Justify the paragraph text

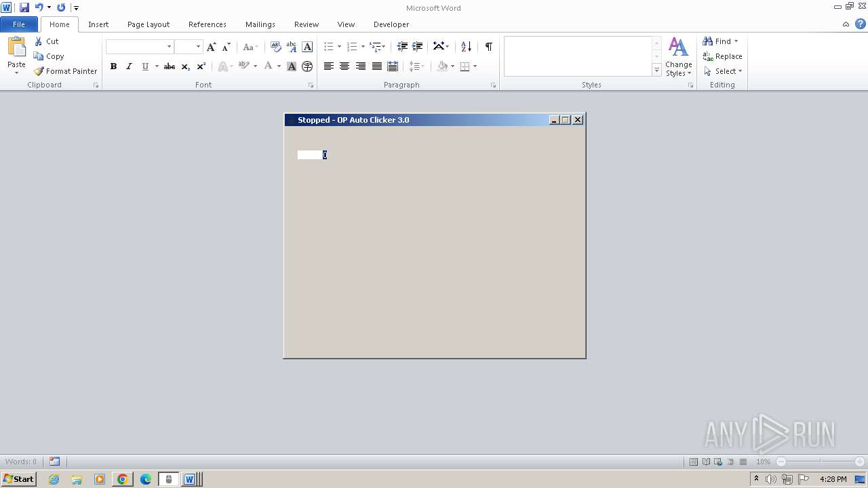click(x=376, y=66)
